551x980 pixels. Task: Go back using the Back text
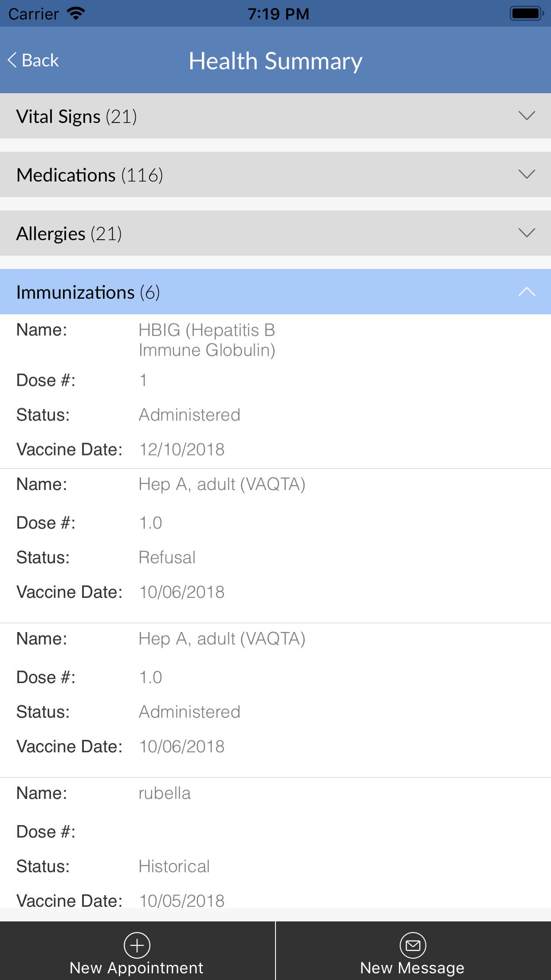[x=40, y=60]
